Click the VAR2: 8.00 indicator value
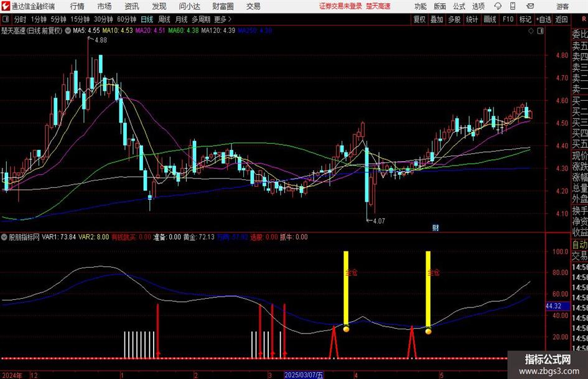 pyautogui.click(x=93, y=237)
